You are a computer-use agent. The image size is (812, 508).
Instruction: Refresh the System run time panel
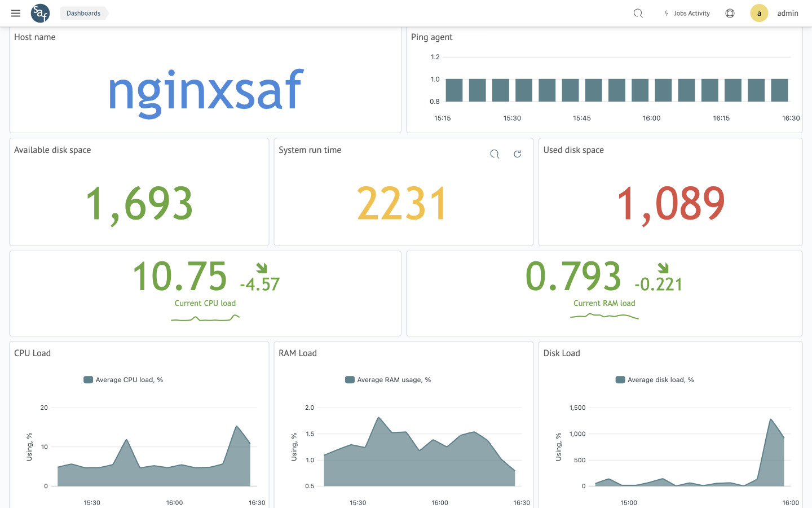click(517, 154)
